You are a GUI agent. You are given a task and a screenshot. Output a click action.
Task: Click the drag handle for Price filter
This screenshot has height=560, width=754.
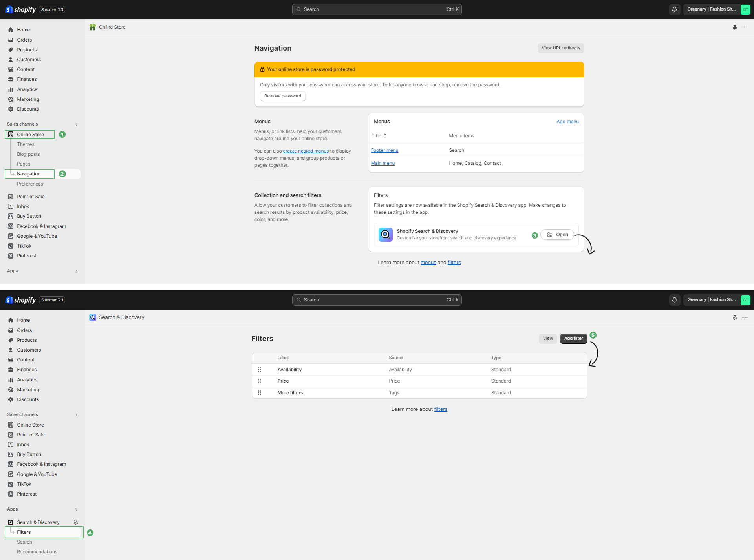pyautogui.click(x=259, y=381)
